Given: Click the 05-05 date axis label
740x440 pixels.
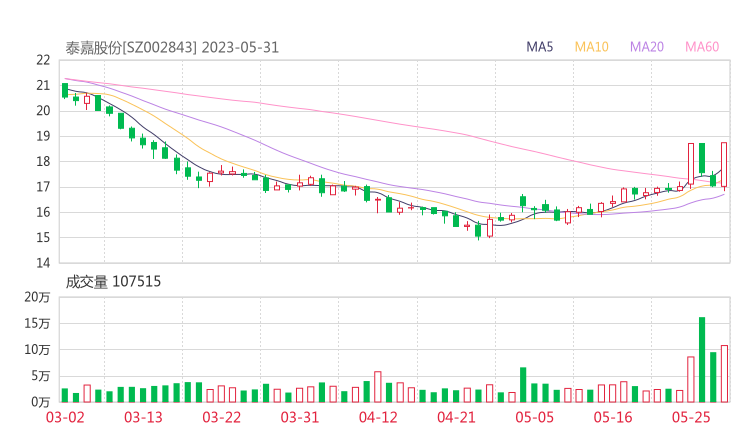Looking at the screenshot, I should tap(534, 417).
